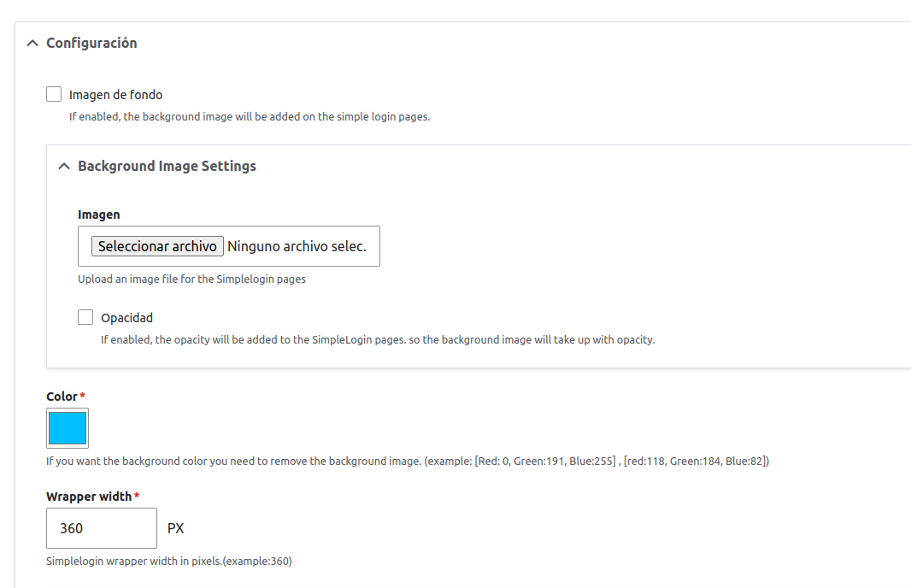
Task: Click the opacity explanation help text
Action: click(x=378, y=340)
